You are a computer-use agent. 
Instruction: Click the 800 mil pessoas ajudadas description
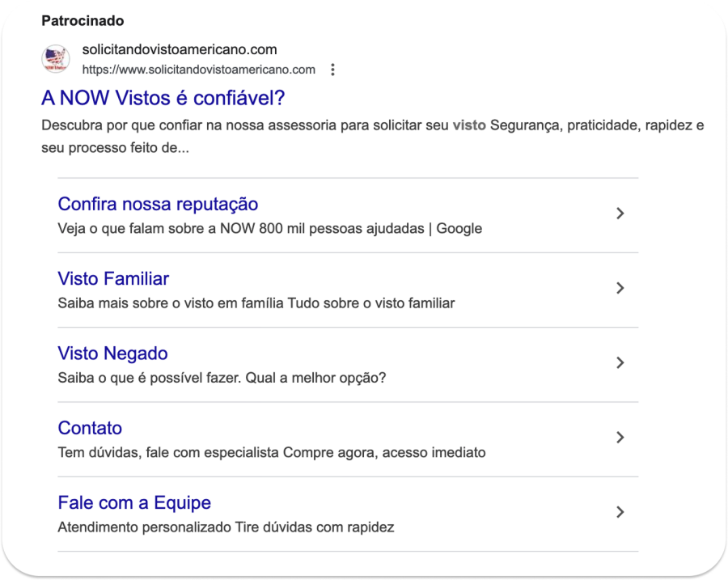point(270,228)
